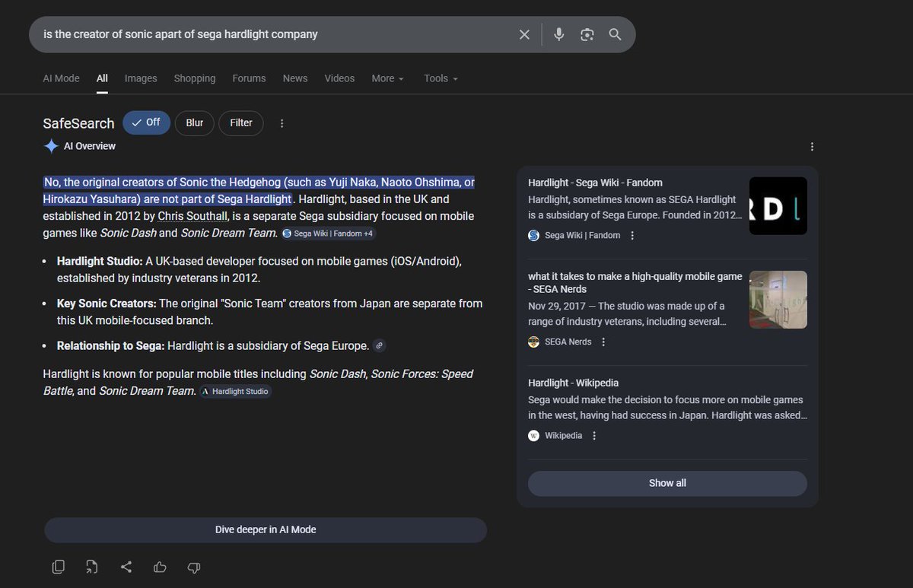The width and height of the screenshot is (913, 588).
Task: Click the SEGA Nerds article thumbnail
Action: pos(778,300)
